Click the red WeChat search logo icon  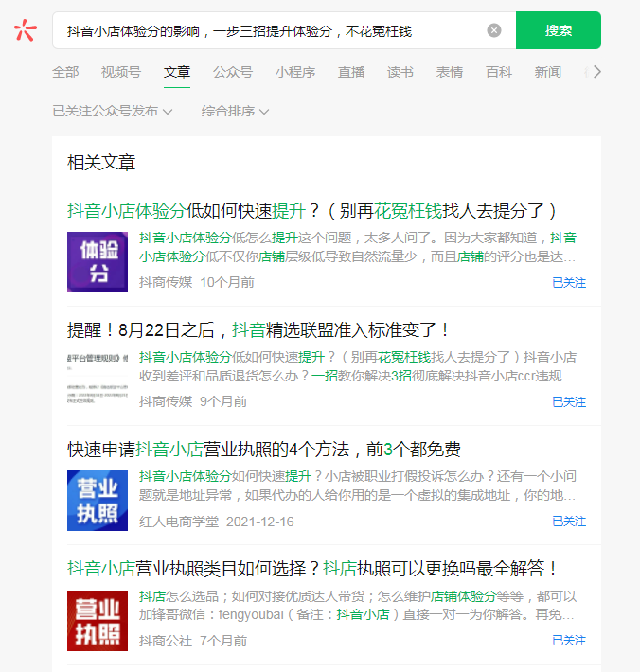26,30
